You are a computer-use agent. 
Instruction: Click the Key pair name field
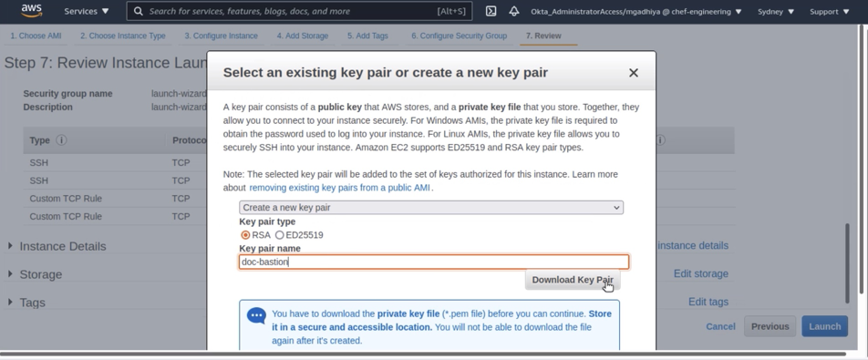point(434,262)
